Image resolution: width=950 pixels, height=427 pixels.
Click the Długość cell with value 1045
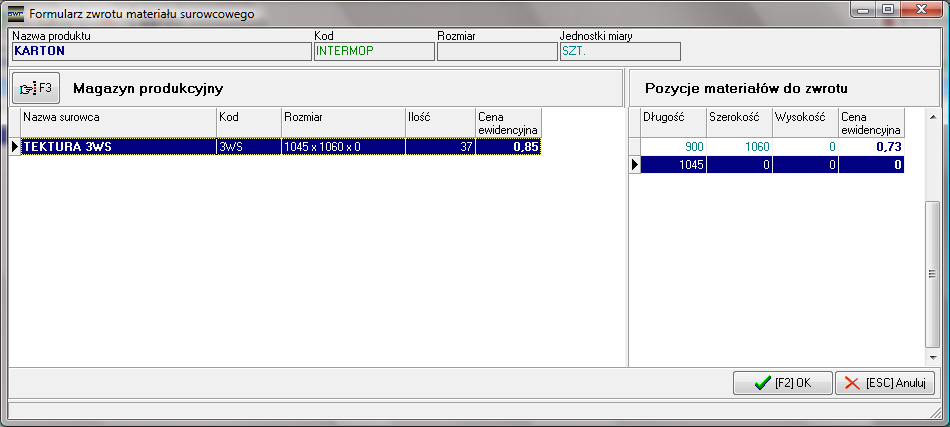tap(672, 165)
